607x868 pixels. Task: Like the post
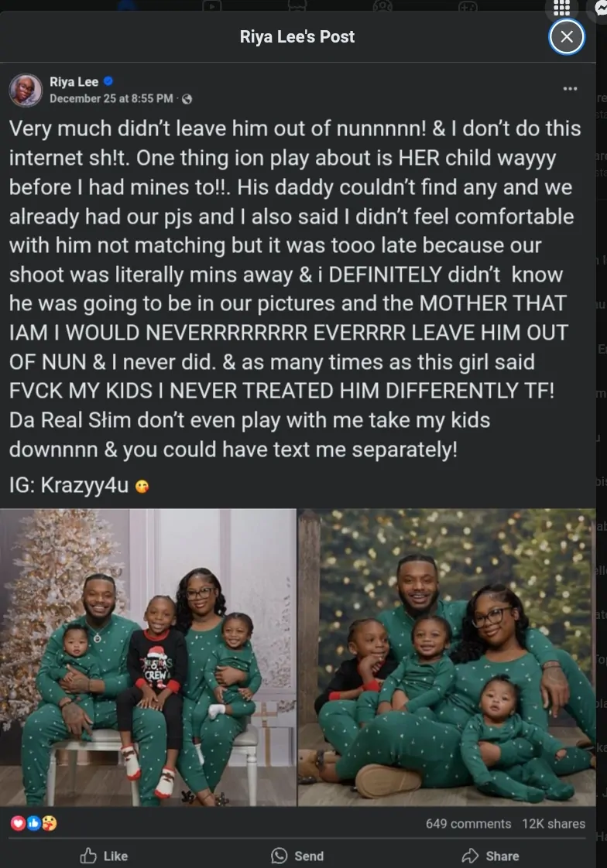(x=104, y=856)
